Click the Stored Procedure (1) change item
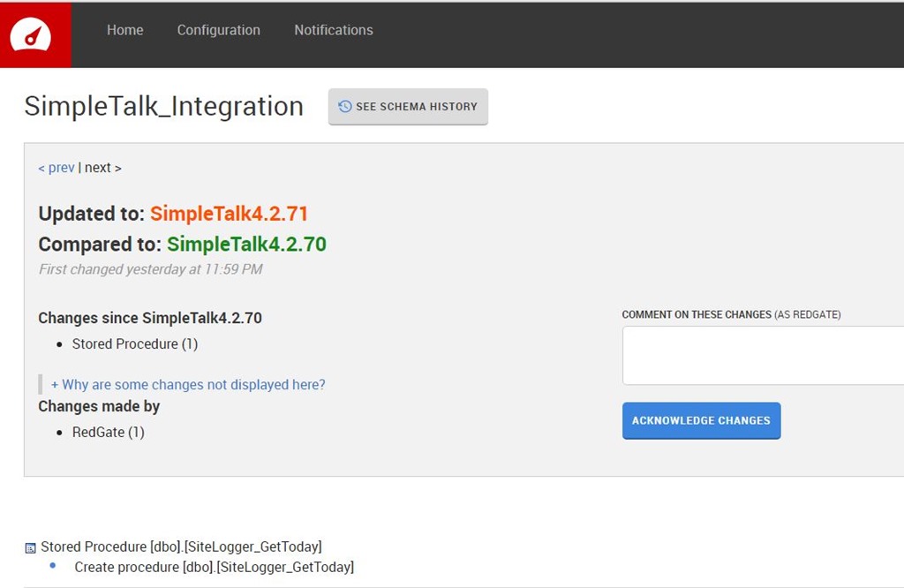The height and width of the screenshot is (588, 904). (x=135, y=344)
